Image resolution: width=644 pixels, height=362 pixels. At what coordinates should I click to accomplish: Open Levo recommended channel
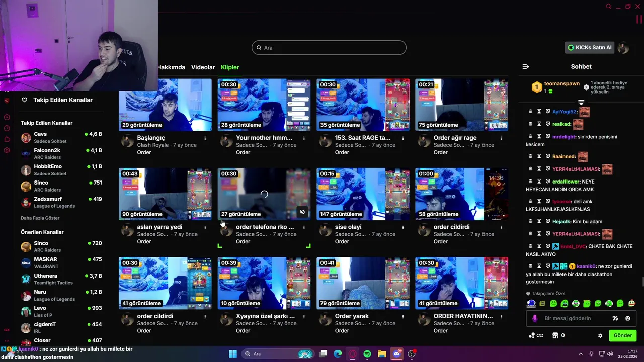pyautogui.click(x=61, y=311)
